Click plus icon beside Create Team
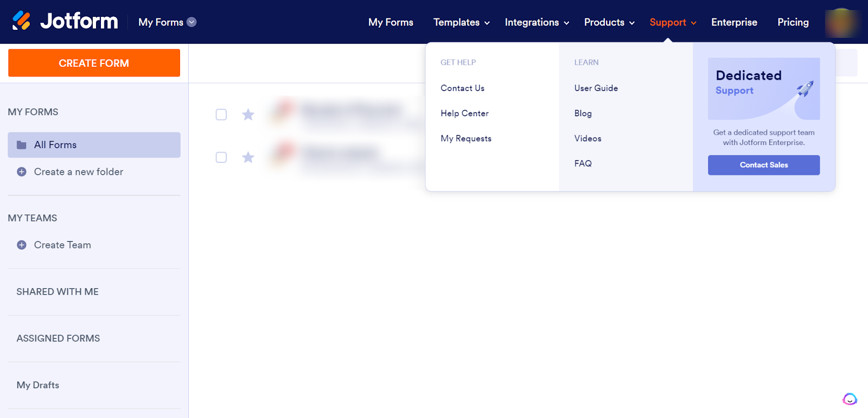 point(22,245)
